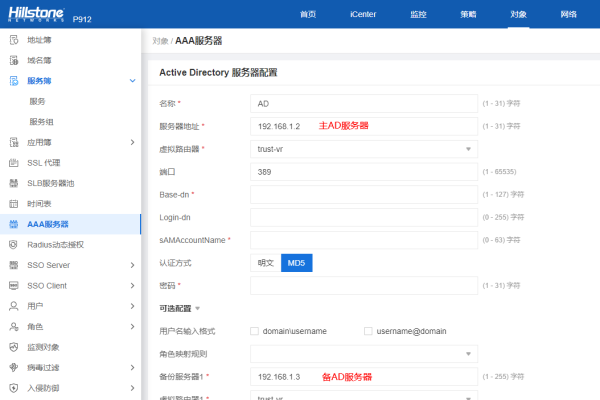Click the 域名簿 domain book icon
The image size is (600, 400).
14,60
